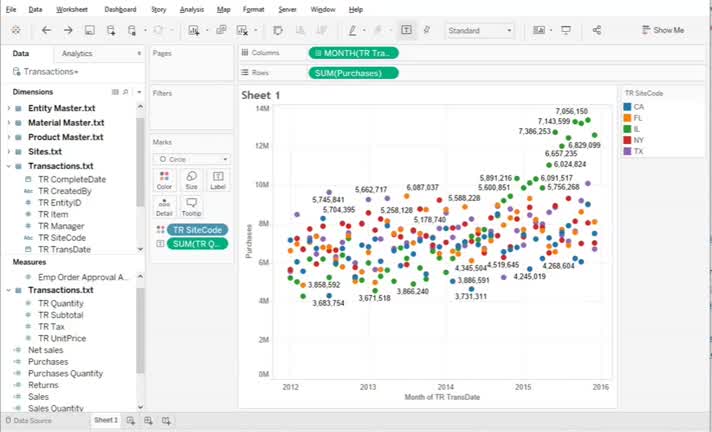This screenshot has width=712, height=432.
Task: Open the Standard fit dropdown
Action: coord(480,30)
